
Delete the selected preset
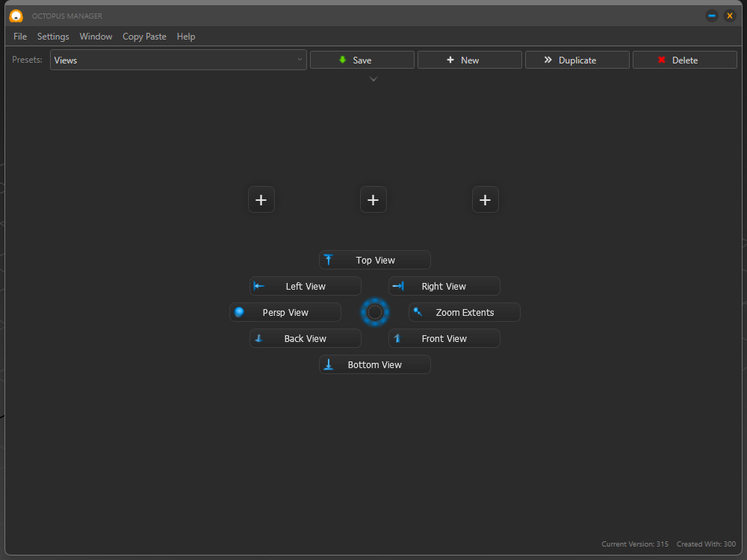pos(684,60)
